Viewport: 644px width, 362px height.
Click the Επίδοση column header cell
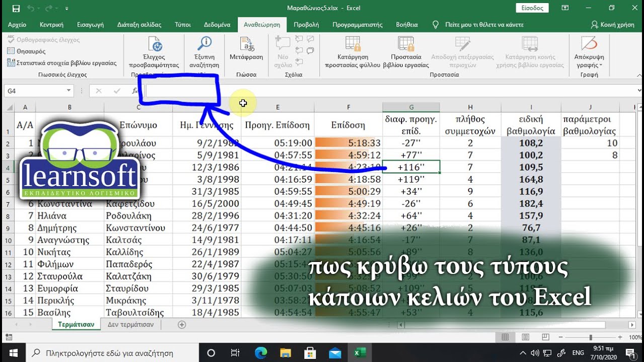click(348, 125)
